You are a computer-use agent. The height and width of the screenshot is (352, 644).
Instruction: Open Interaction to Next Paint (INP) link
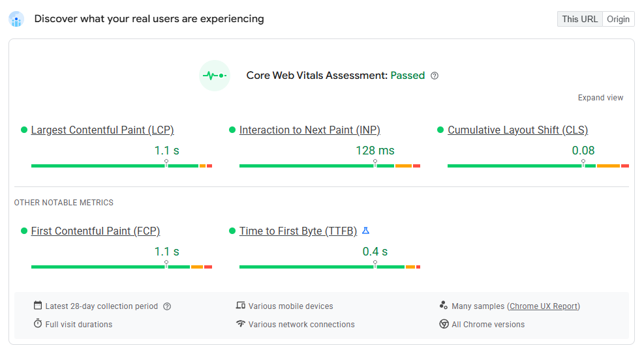[309, 130]
